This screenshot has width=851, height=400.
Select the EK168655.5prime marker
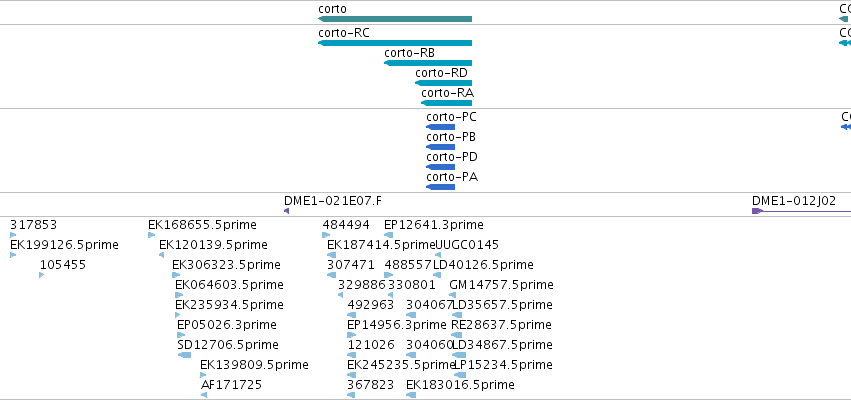[151, 235]
